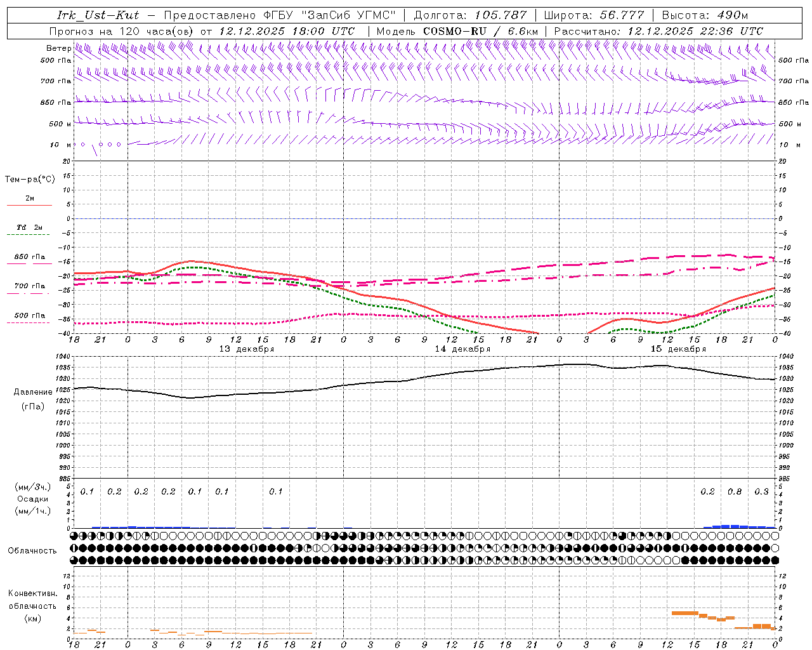Click the 10 м wind level label at left
This screenshot has height=650, width=812.
60,145
